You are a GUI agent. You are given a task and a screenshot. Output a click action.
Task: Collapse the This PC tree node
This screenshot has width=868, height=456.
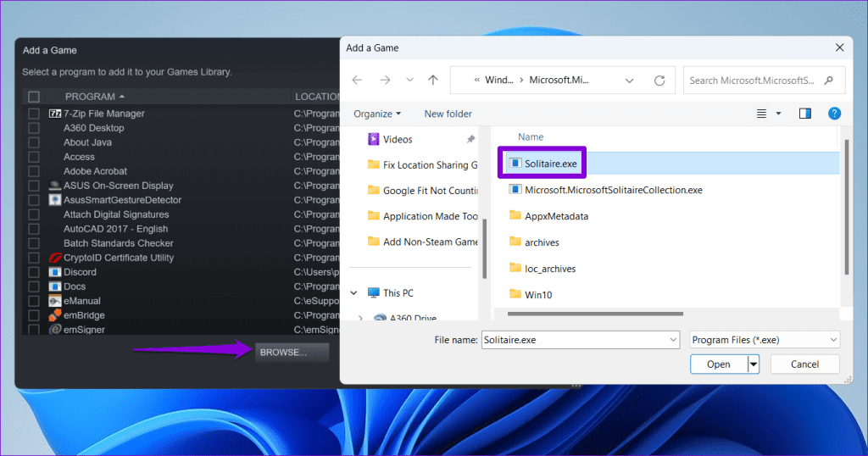353,292
